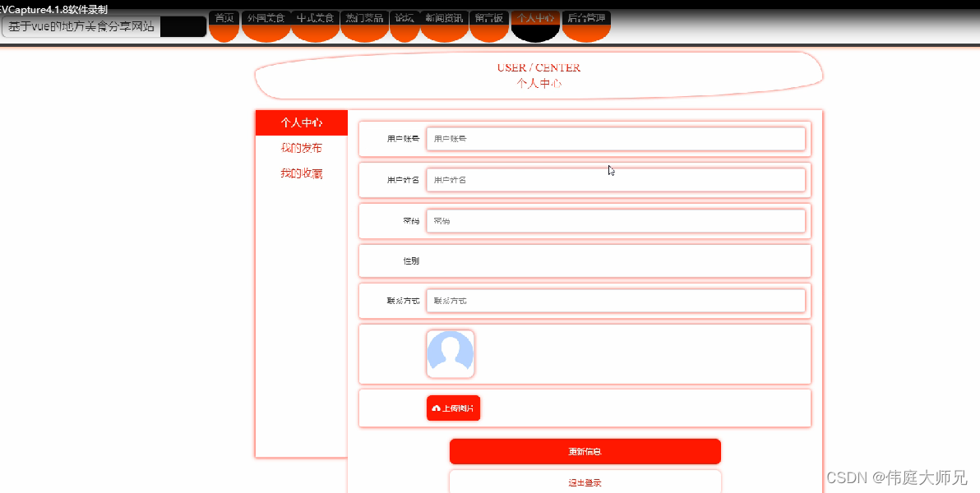Click the 更新信息 button

coord(585,451)
